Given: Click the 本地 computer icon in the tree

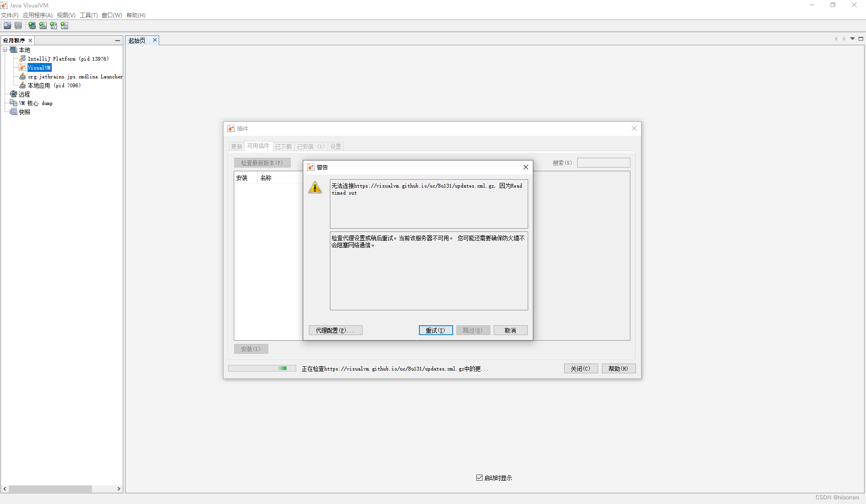Looking at the screenshot, I should click(x=14, y=49).
